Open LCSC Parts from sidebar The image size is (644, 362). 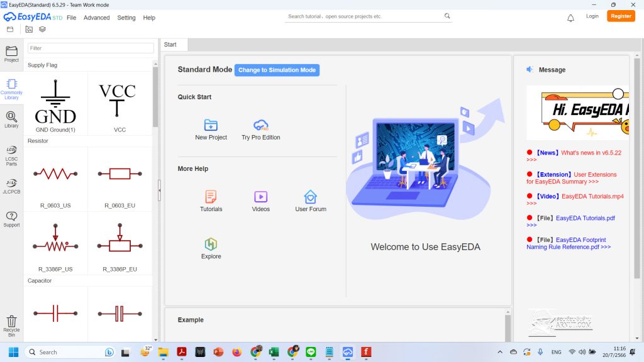pyautogui.click(x=11, y=155)
